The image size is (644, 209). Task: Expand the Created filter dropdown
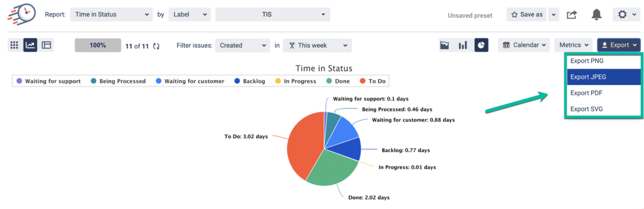tap(242, 46)
